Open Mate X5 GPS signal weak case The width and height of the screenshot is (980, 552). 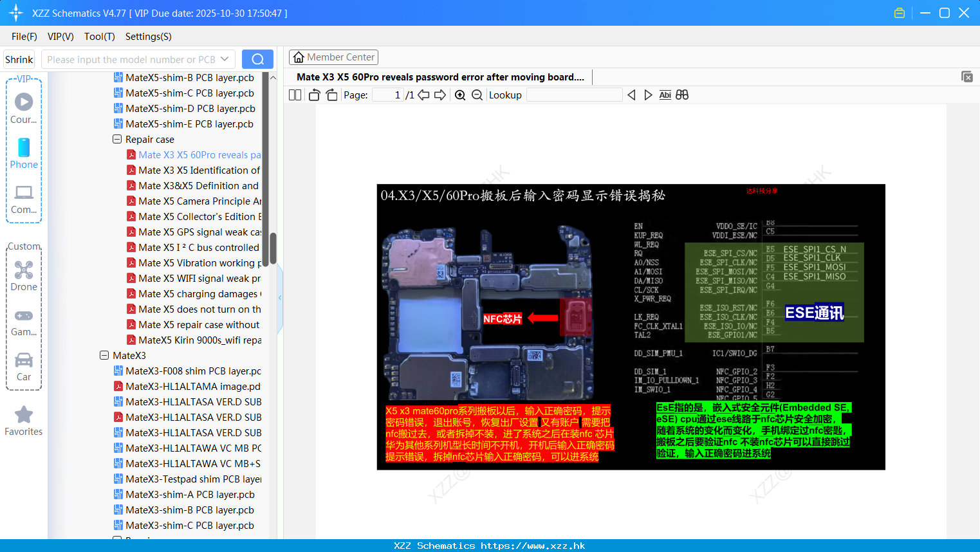[194, 232]
